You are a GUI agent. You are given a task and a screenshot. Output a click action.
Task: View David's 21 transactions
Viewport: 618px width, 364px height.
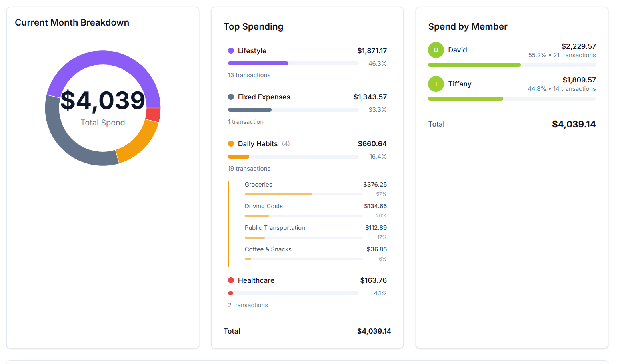(575, 55)
